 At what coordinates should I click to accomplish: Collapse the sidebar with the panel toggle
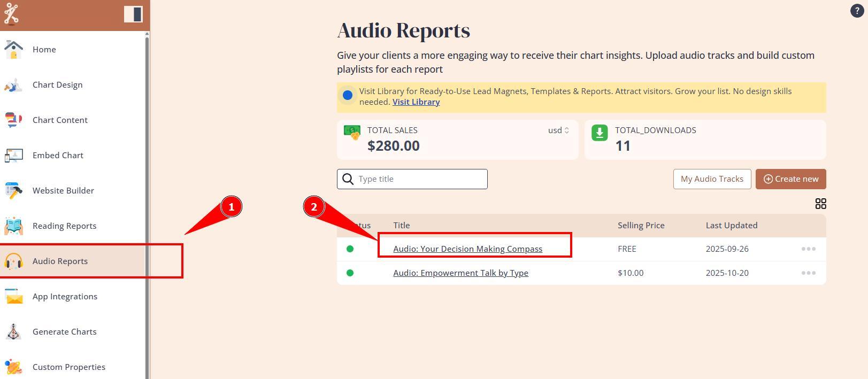point(133,14)
